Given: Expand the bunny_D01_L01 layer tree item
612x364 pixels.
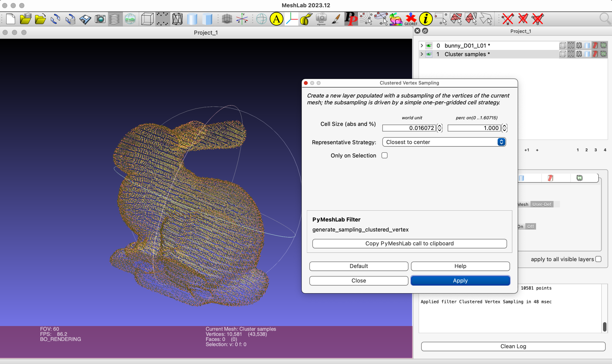Looking at the screenshot, I should click(422, 45).
